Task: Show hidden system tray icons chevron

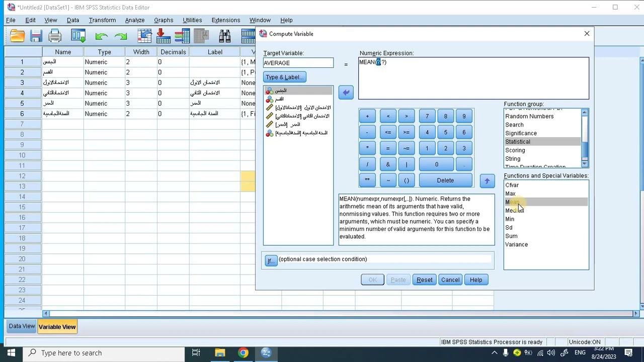Action: tap(495, 353)
